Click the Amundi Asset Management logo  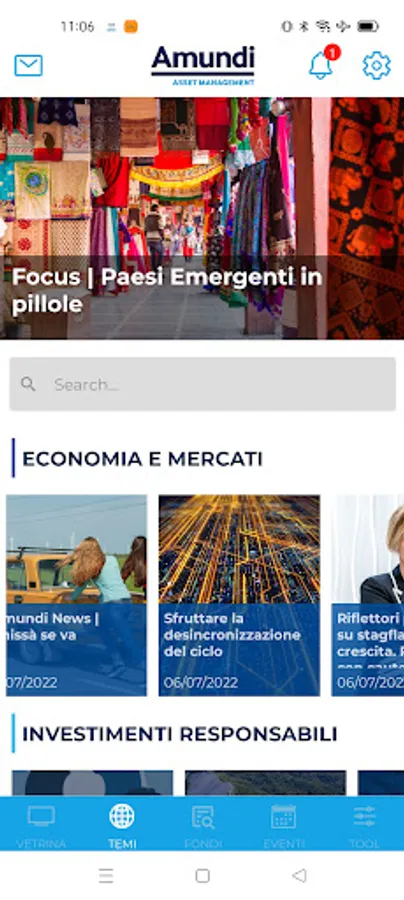click(203, 65)
